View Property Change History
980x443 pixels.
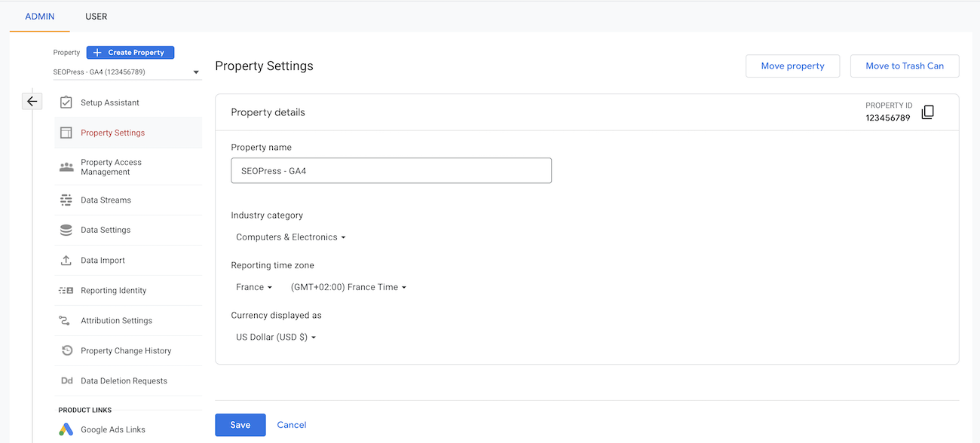tap(128, 351)
